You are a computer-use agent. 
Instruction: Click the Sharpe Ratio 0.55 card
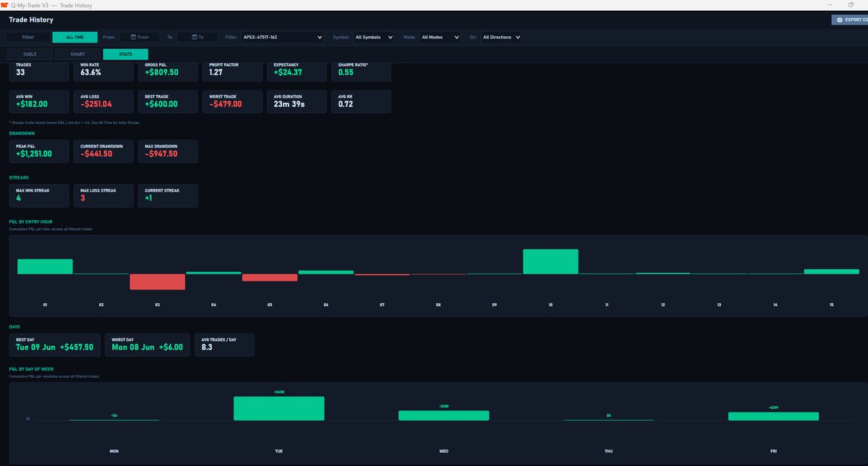361,71
